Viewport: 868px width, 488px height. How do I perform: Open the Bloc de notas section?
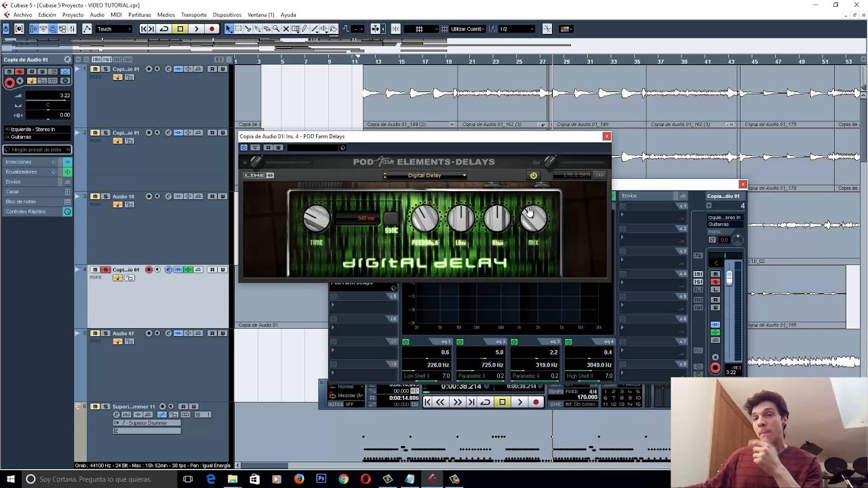coord(37,202)
